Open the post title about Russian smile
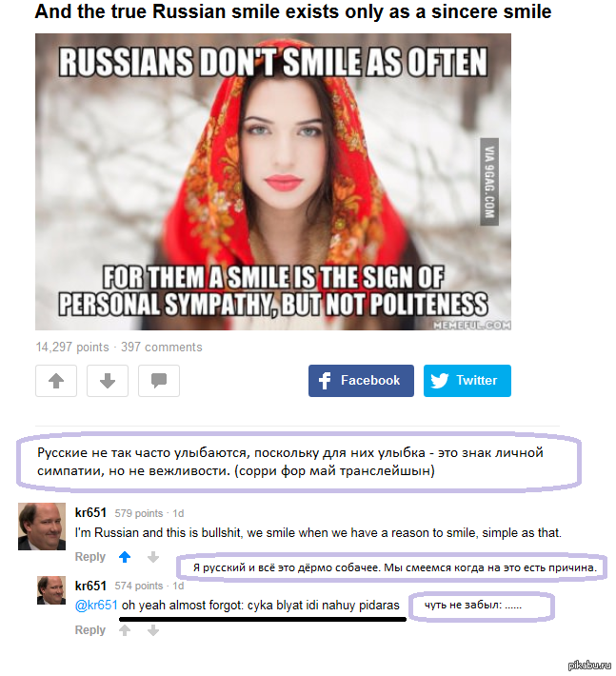 [x=293, y=11]
